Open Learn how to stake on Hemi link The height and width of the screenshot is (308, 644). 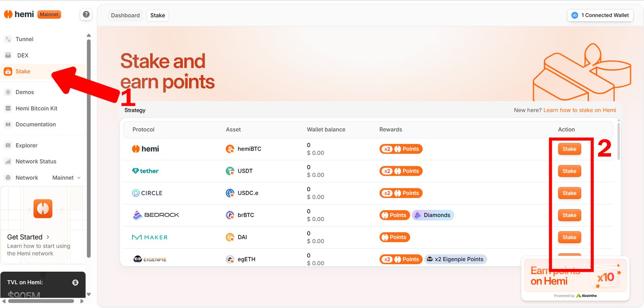click(580, 110)
